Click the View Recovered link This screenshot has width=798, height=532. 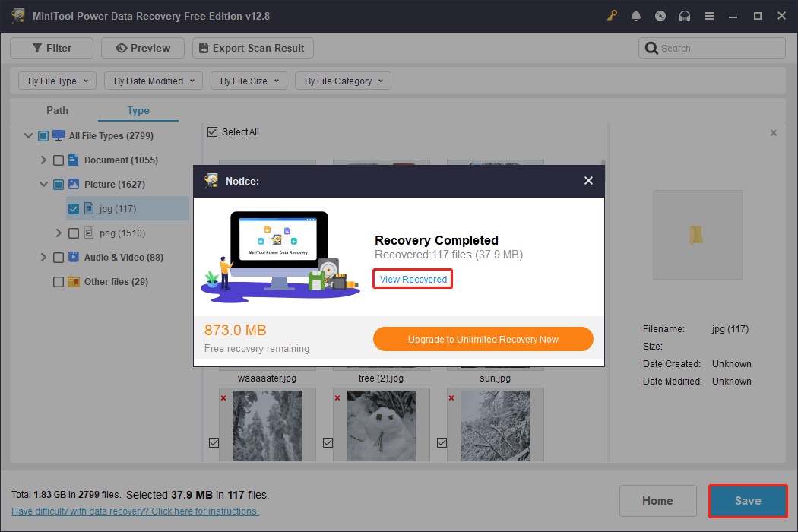(413, 280)
